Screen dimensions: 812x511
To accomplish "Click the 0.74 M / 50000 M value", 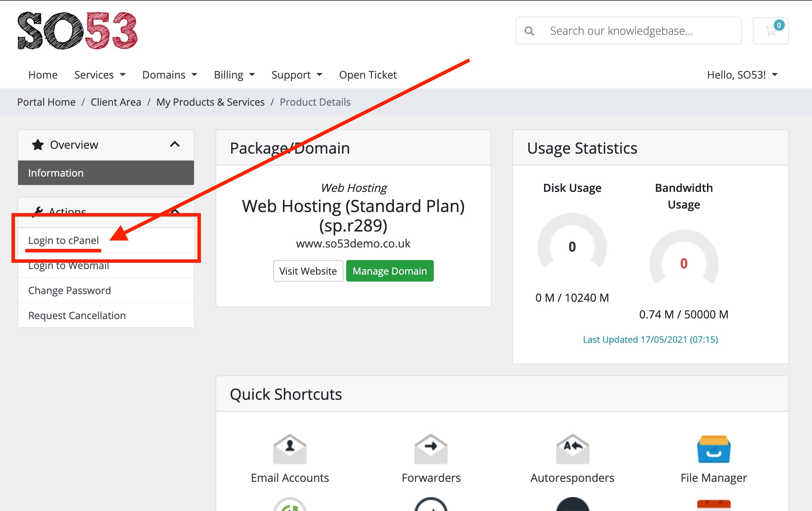I will point(684,314).
